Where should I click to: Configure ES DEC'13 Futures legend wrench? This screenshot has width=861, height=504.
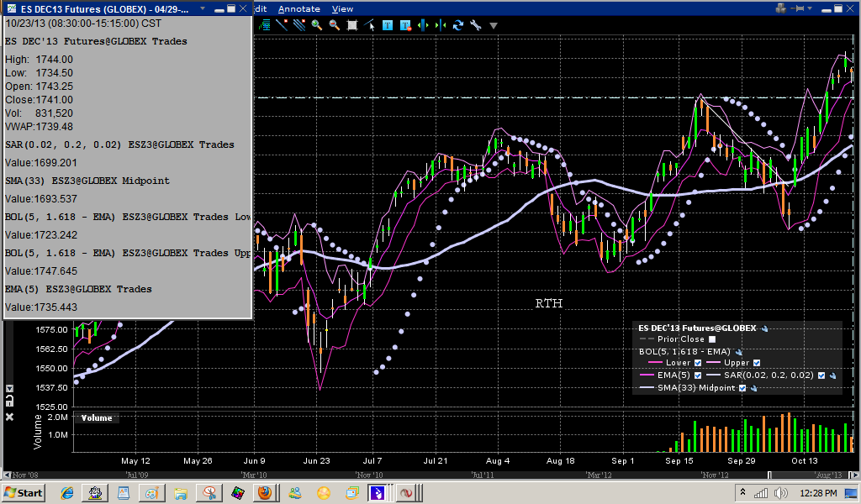click(x=764, y=328)
